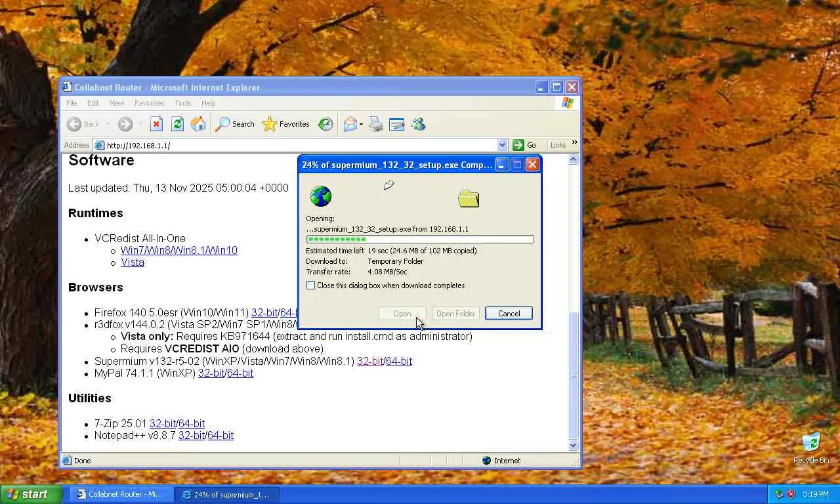Click the address field showing http://192.168.1.1/
This screenshot has height=504, width=840.
pos(301,145)
